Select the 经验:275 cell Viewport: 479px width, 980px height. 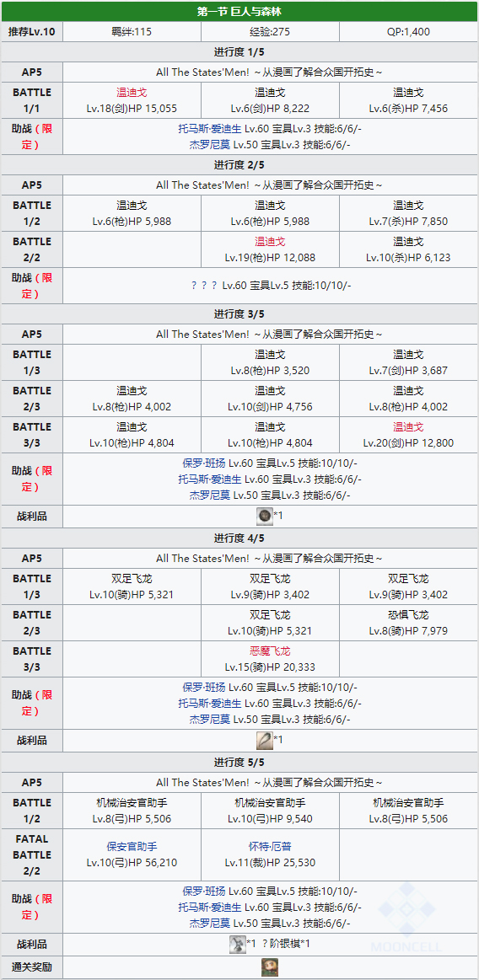270,31
